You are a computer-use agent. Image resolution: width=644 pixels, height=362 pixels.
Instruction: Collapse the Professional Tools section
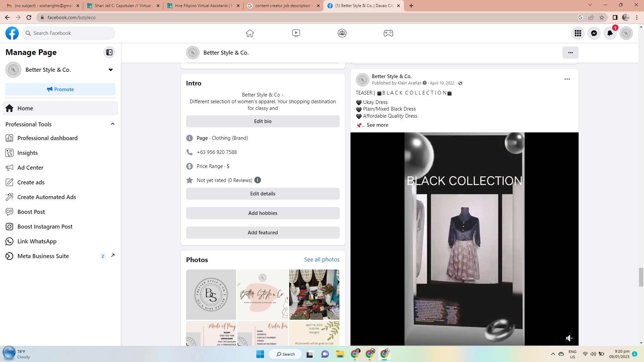click(112, 124)
